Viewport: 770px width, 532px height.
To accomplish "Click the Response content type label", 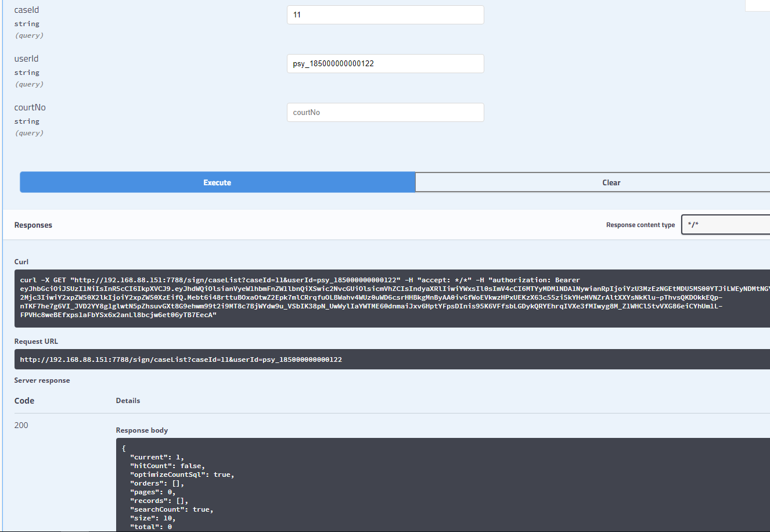I will [x=641, y=225].
